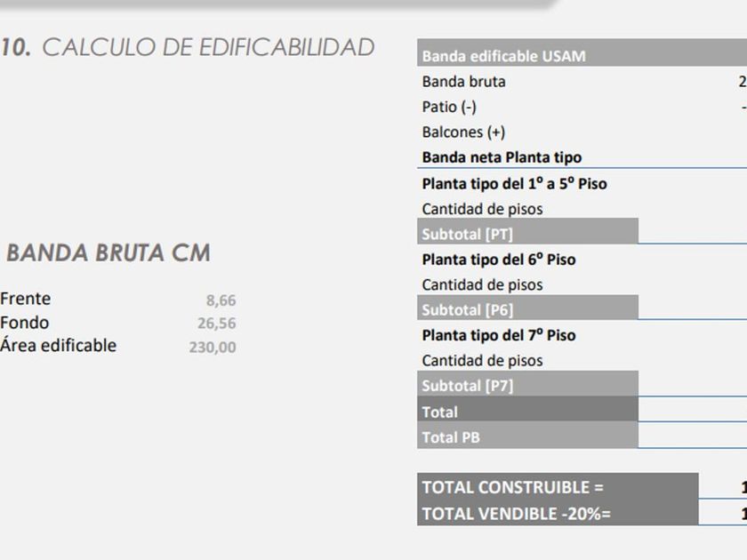This screenshot has width=747, height=560.
Task: Select the Total PB cell
Action: 527,437
